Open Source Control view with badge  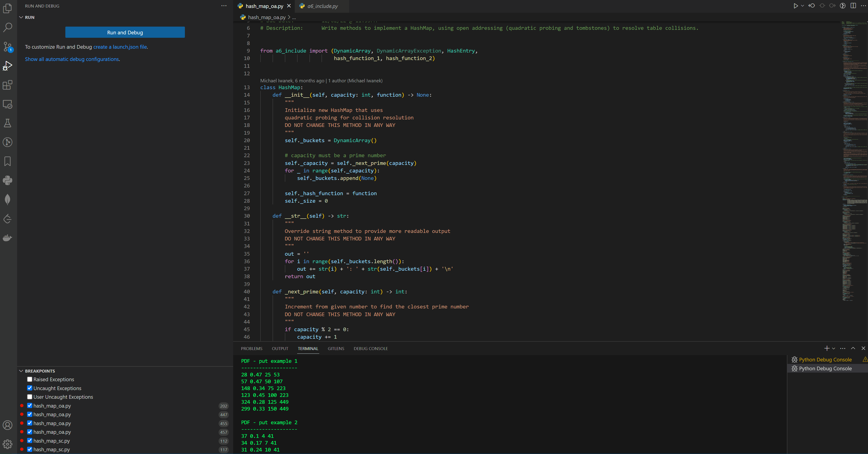coord(8,47)
